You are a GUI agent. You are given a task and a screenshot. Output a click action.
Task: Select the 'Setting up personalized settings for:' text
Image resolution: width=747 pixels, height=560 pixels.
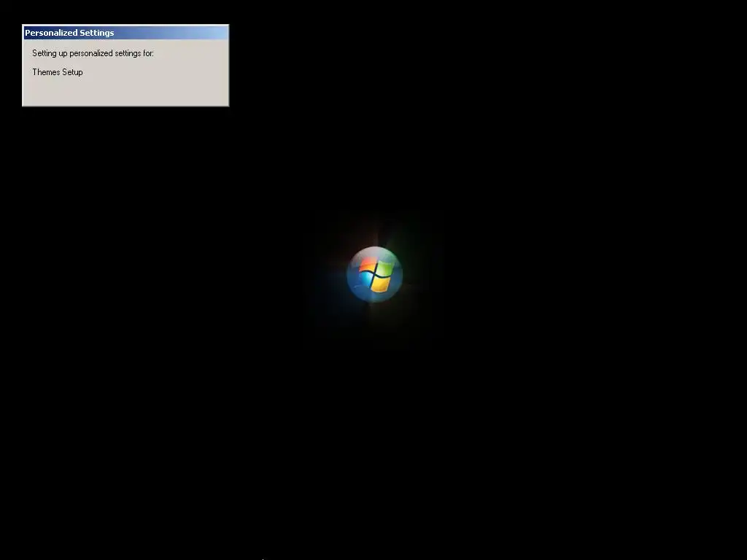pos(93,53)
